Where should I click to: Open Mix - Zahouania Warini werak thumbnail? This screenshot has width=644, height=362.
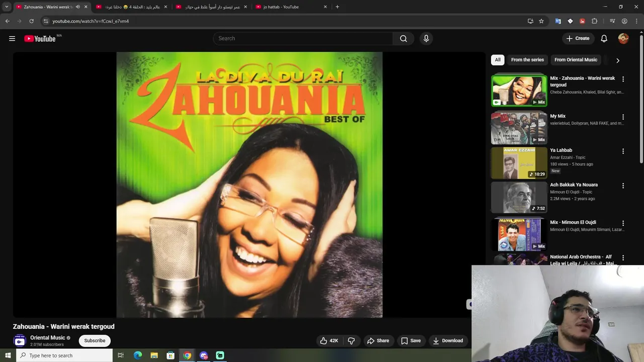coord(519,90)
